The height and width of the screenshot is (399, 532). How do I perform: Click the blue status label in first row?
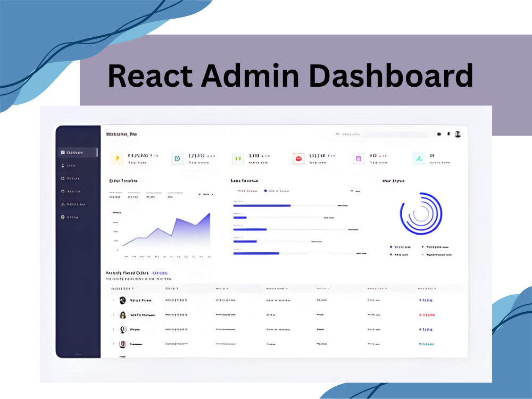[426, 300]
